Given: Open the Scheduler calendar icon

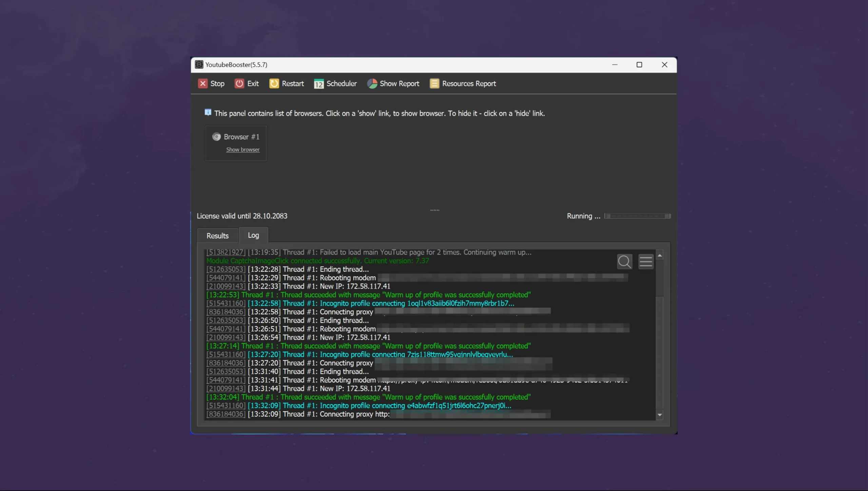Looking at the screenshot, I should pyautogui.click(x=319, y=84).
